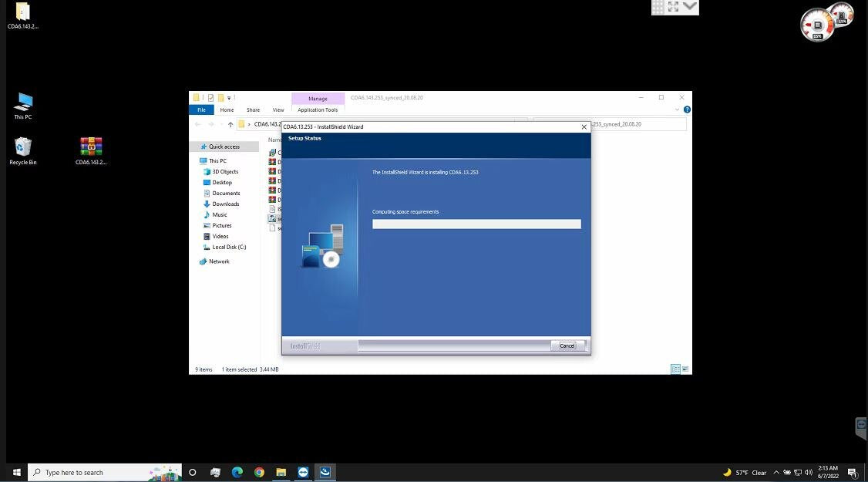Select Downloads in the navigation pane
Image resolution: width=868 pixels, height=482 pixels.
pyautogui.click(x=225, y=204)
